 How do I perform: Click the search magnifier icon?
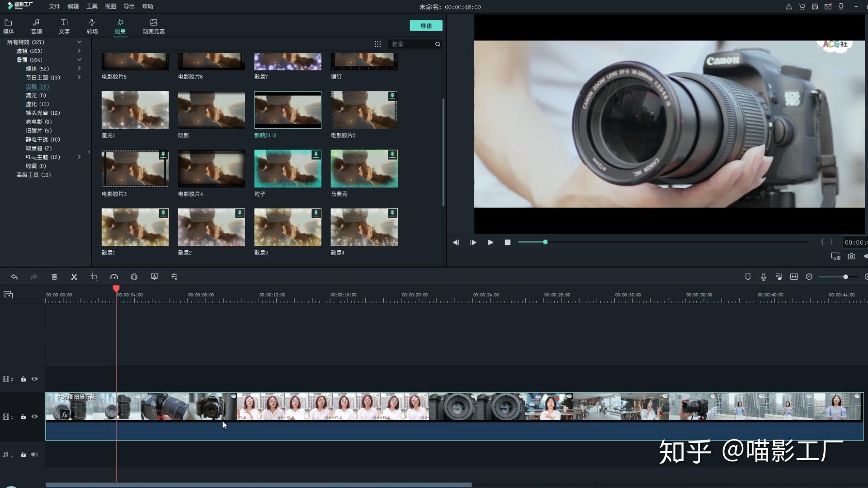438,44
